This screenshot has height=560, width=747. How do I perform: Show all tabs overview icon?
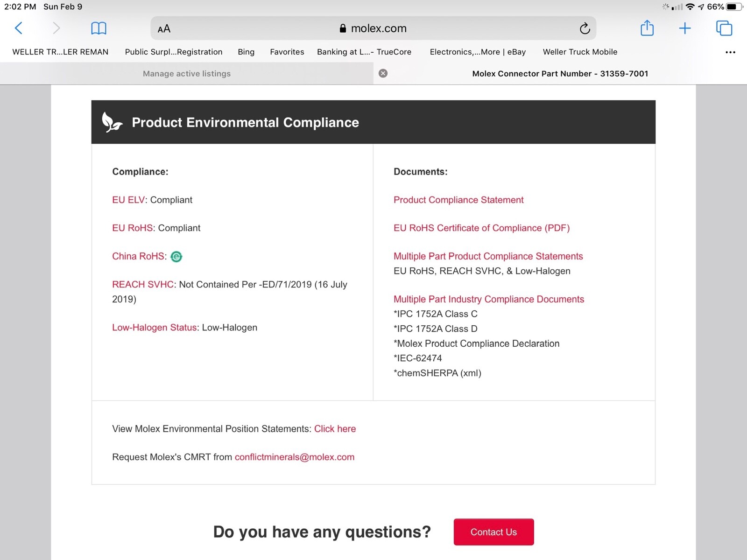(724, 28)
